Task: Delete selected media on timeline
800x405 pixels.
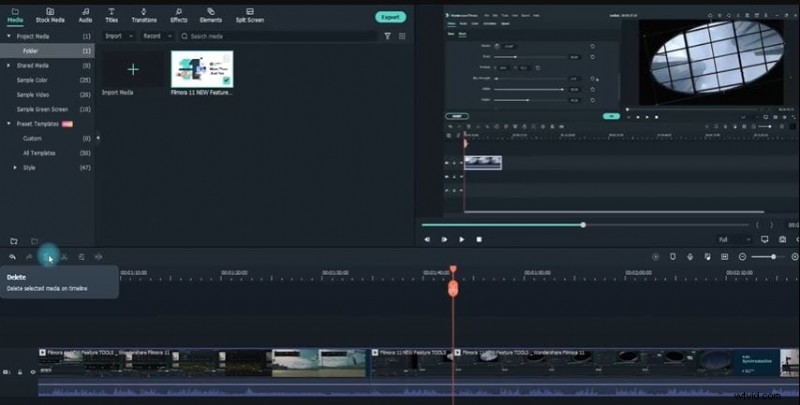Action: [47, 257]
